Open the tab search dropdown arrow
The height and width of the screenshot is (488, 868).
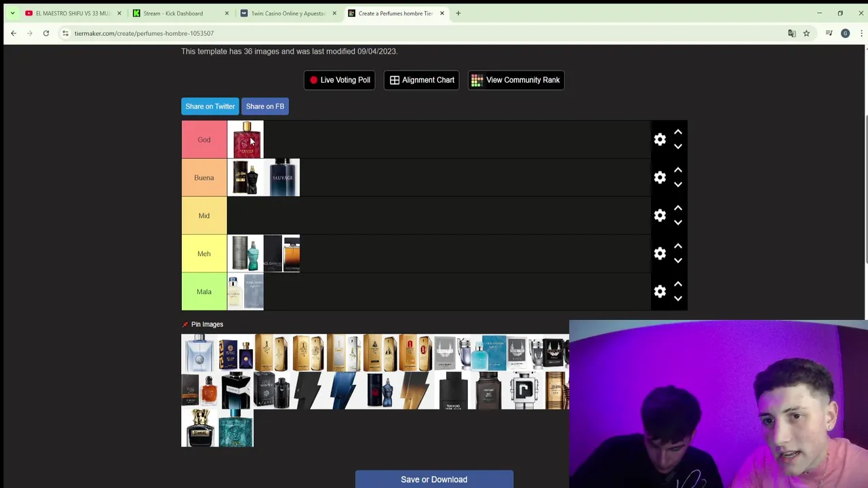(x=12, y=13)
